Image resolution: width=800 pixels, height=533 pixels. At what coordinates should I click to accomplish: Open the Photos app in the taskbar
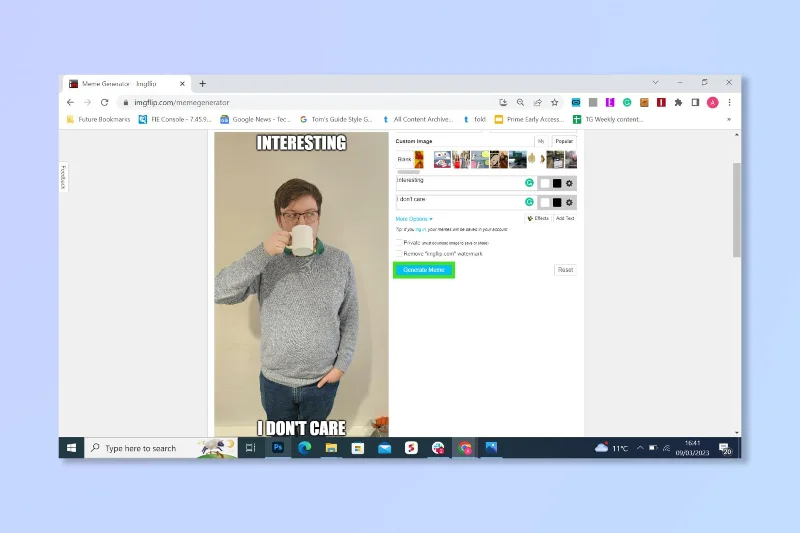491,448
